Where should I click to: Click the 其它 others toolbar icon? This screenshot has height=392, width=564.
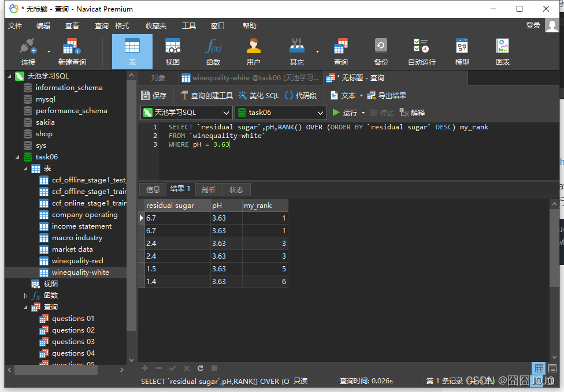coord(297,52)
